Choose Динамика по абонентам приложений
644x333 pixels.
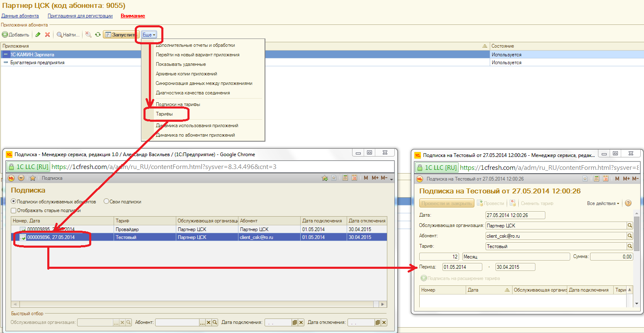coord(195,135)
